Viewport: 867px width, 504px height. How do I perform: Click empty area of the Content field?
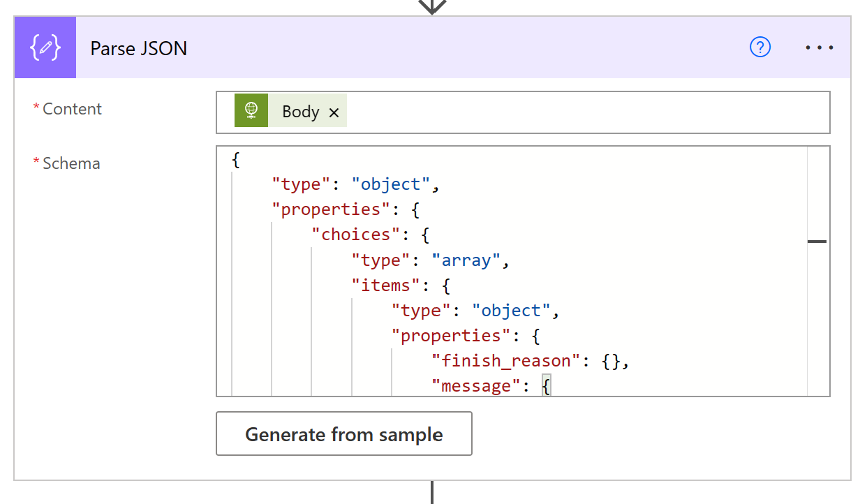586,112
